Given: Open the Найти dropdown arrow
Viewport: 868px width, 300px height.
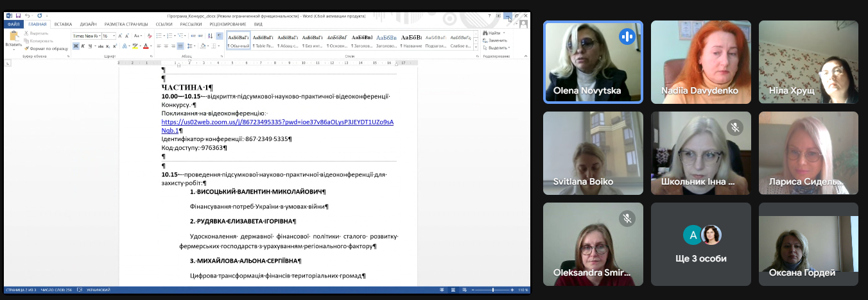Looking at the screenshot, I should 504,33.
